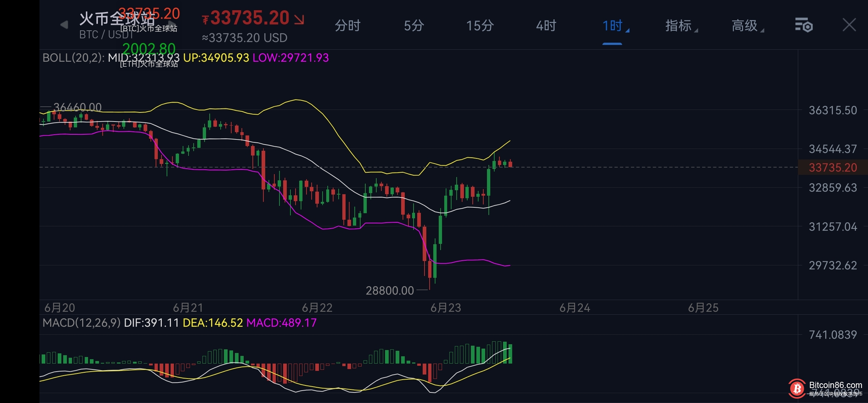This screenshot has width=868, height=403.
Task: Tap the ≈33735.20 USD converted price
Action: click(x=245, y=38)
